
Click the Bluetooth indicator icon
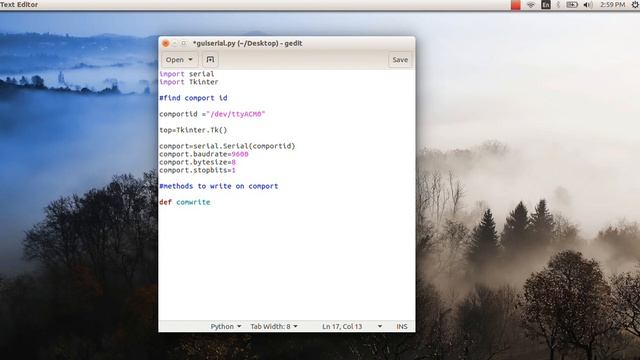pos(558,5)
